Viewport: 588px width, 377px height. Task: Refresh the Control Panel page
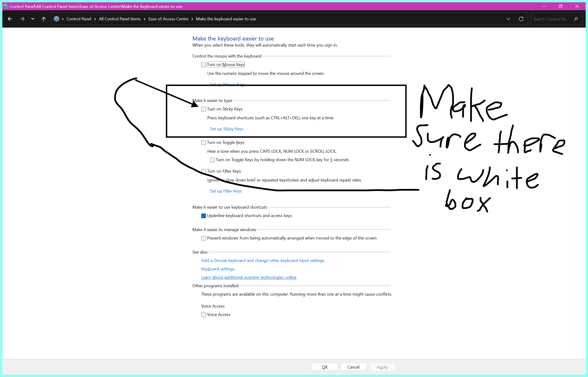click(521, 19)
